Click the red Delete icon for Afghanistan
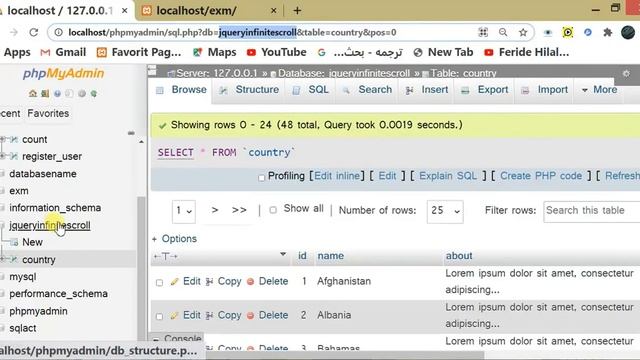The height and width of the screenshot is (360, 640). 251,281
